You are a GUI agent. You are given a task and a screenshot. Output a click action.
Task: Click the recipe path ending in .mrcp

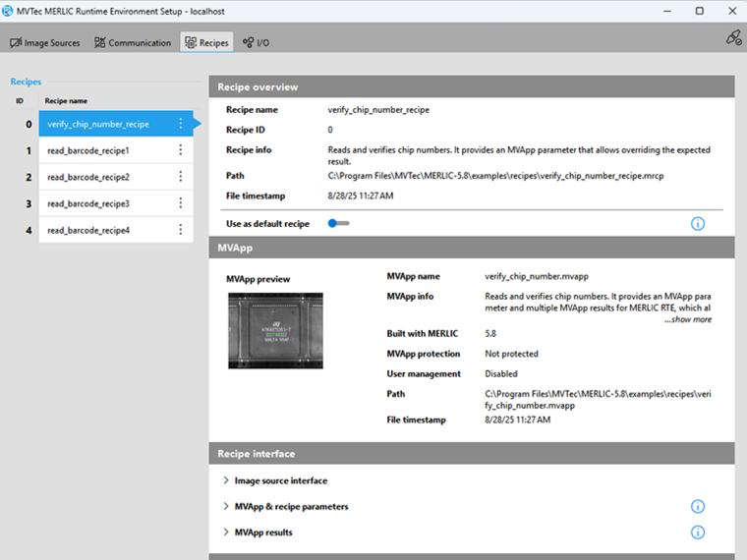495,176
